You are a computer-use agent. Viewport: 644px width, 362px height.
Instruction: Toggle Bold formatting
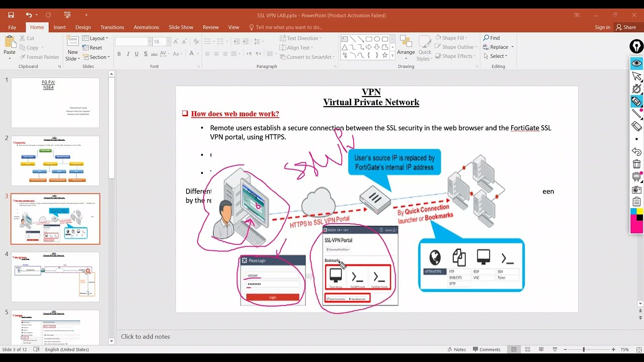(119, 54)
